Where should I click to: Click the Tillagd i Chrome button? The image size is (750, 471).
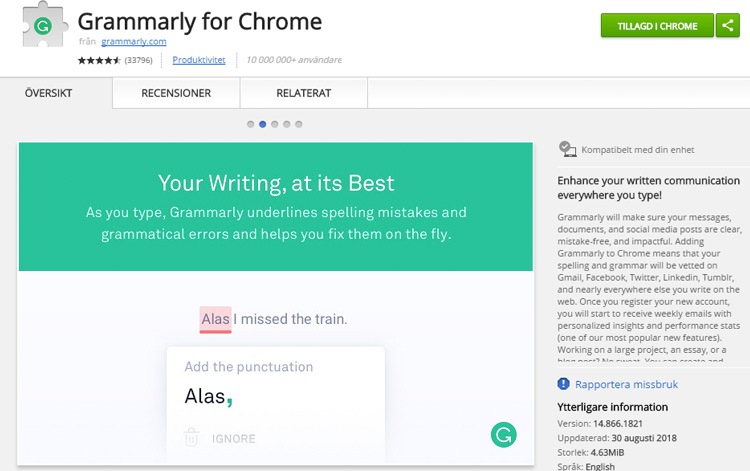[657, 26]
